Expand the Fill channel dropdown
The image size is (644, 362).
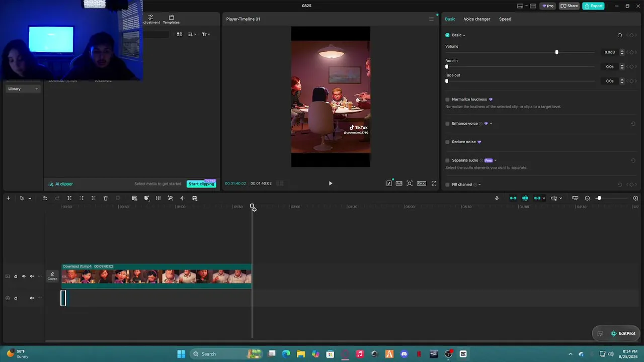[479, 185]
